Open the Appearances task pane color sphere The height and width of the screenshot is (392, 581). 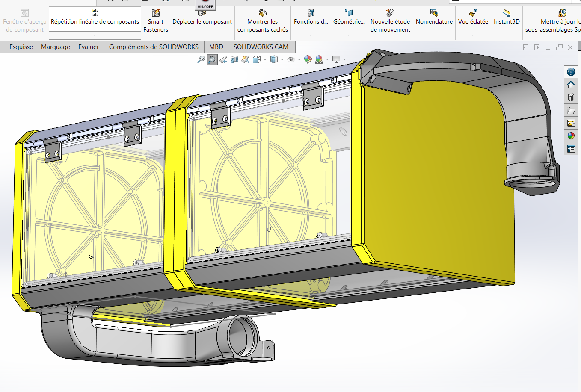point(571,136)
